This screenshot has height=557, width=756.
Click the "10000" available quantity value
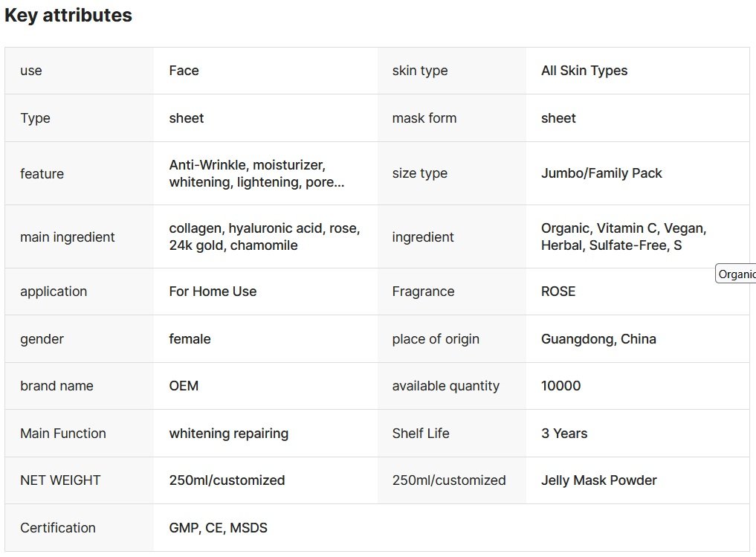(560, 386)
